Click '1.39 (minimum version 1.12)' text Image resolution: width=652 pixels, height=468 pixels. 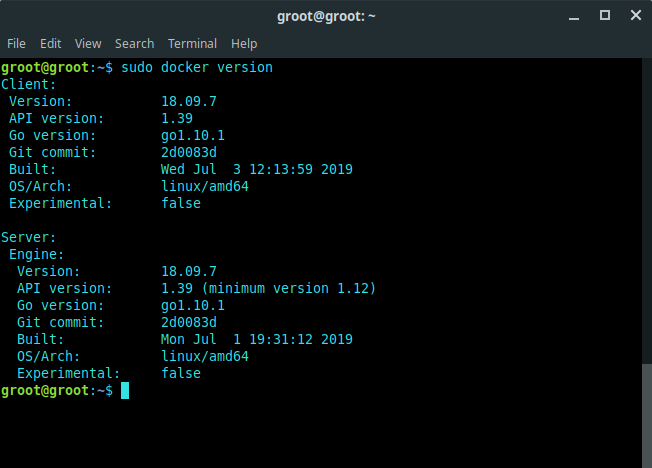(x=268, y=288)
